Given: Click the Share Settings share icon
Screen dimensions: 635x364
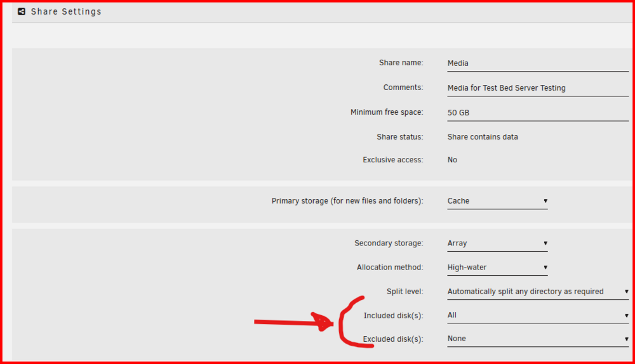Looking at the screenshot, I should tap(22, 11).
